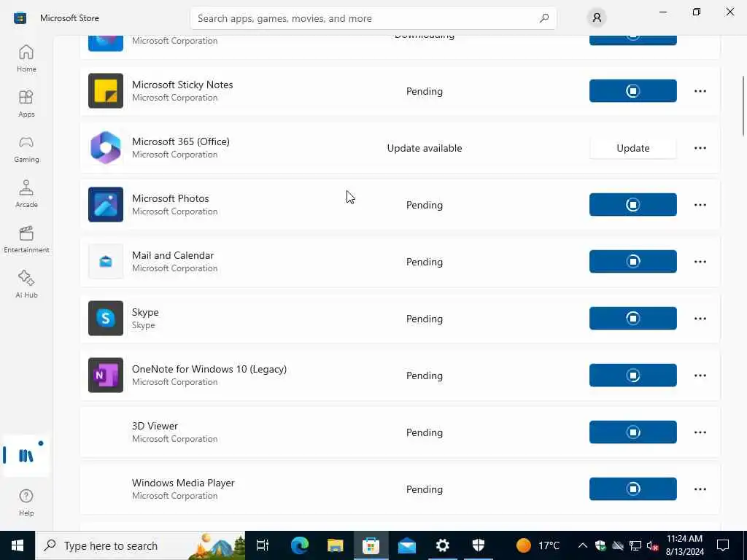
Task: Select the Mail and Calendar app name
Action: (173, 255)
